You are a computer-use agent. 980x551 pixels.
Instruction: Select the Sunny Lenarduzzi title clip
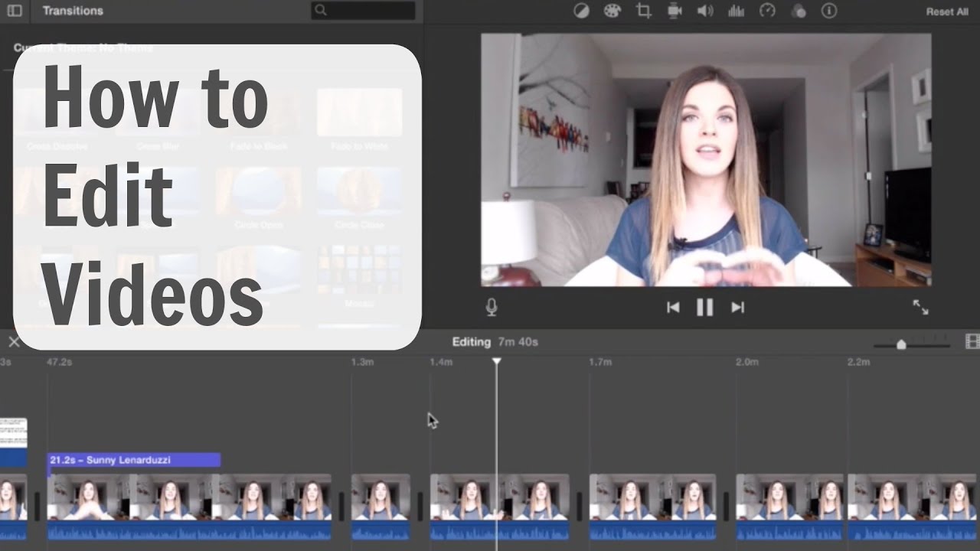134,460
